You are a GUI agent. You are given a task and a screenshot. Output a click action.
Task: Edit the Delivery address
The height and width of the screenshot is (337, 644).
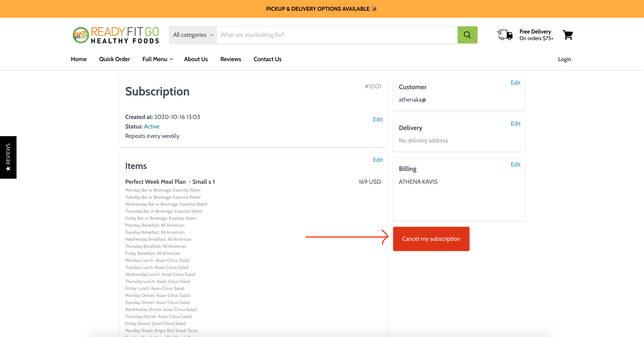click(515, 124)
